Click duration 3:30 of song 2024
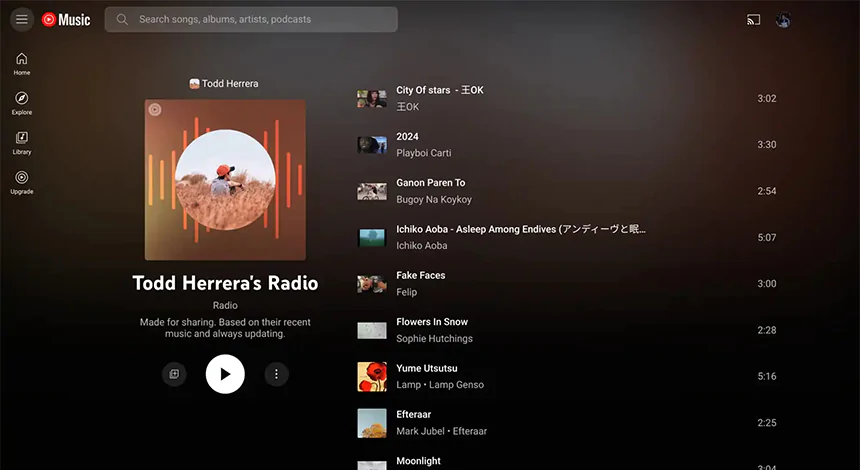 (767, 145)
